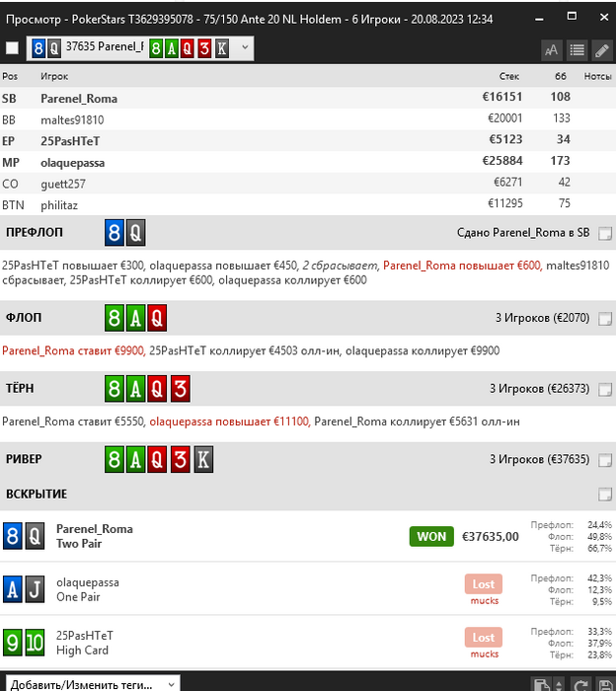
Task: Add a note to the РИВЕР section
Action: click(605, 460)
